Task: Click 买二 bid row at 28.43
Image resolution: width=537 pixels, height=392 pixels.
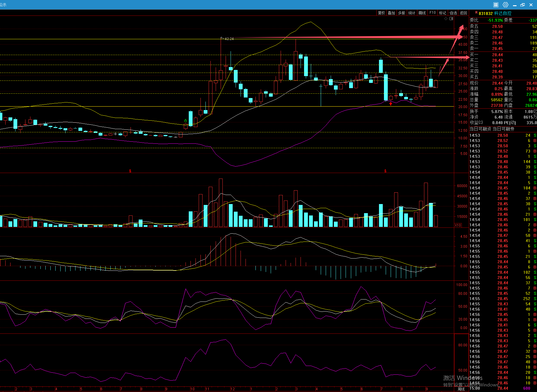Action: pyautogui.click(x=503, y=60)
